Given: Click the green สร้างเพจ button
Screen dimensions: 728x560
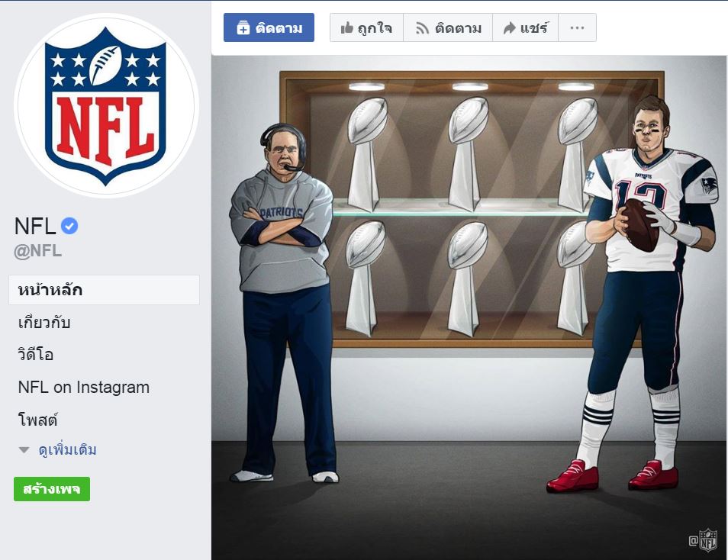Looking at the screenshot, I should (52, 489).
